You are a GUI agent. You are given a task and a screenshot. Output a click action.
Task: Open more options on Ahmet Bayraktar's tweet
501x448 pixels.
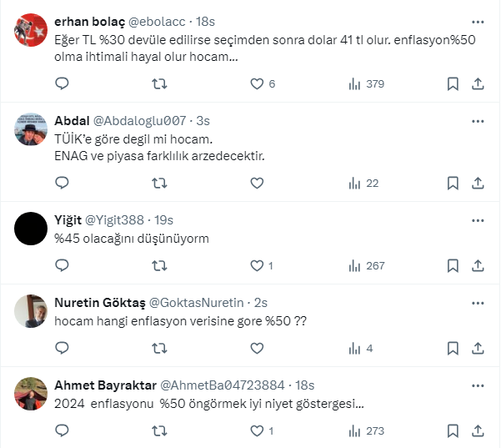click(x=478, y=385)
